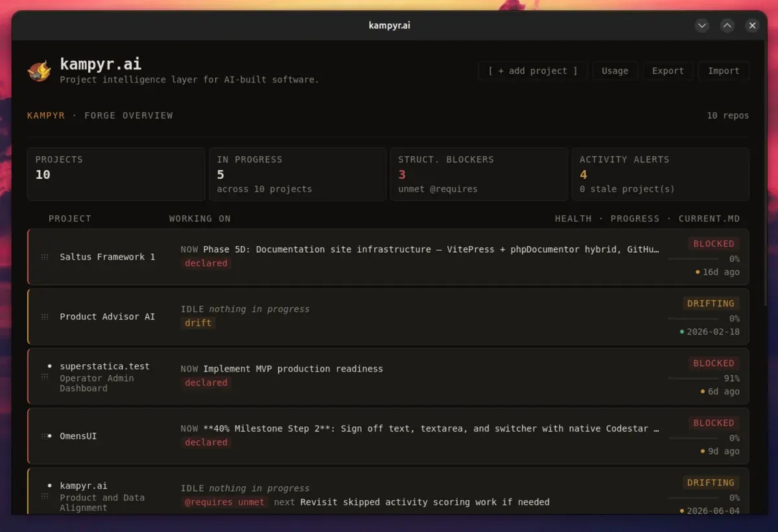Click the HEALTH · PROGRESS · CURRENT.MD header

pyautogui.click(x=647, y=218)
